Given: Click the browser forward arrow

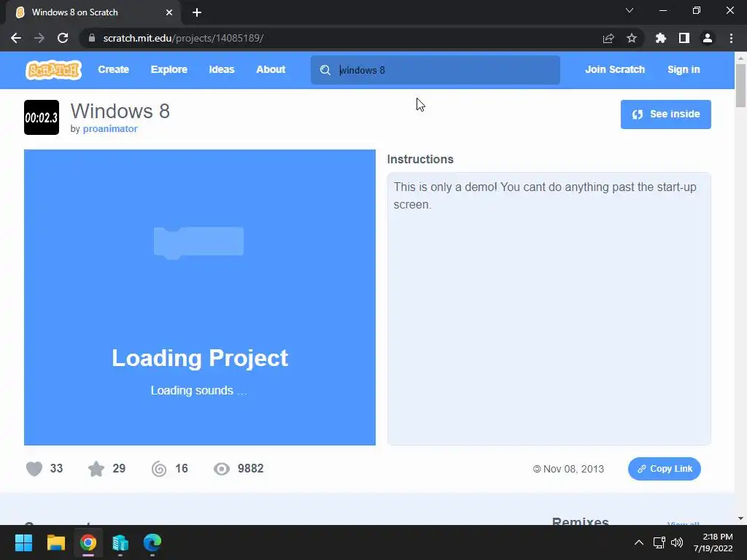Looking at the screenshot, I should tap(39, 38).
